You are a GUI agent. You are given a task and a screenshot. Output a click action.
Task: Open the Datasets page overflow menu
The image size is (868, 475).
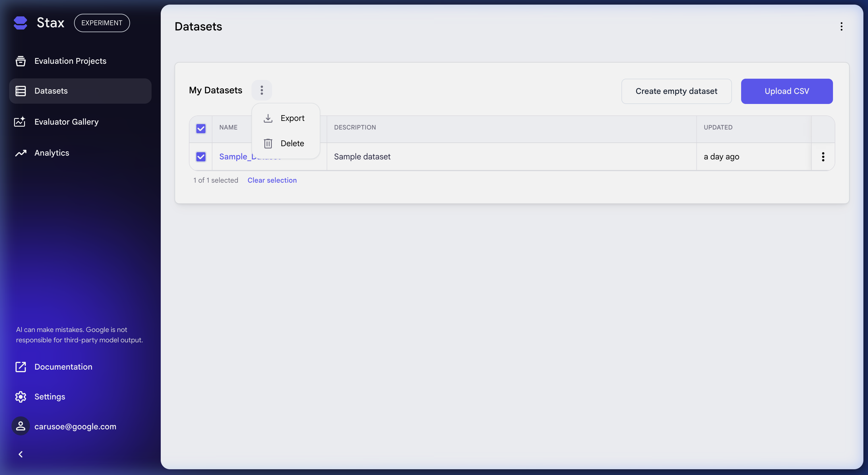click(841, 26)
